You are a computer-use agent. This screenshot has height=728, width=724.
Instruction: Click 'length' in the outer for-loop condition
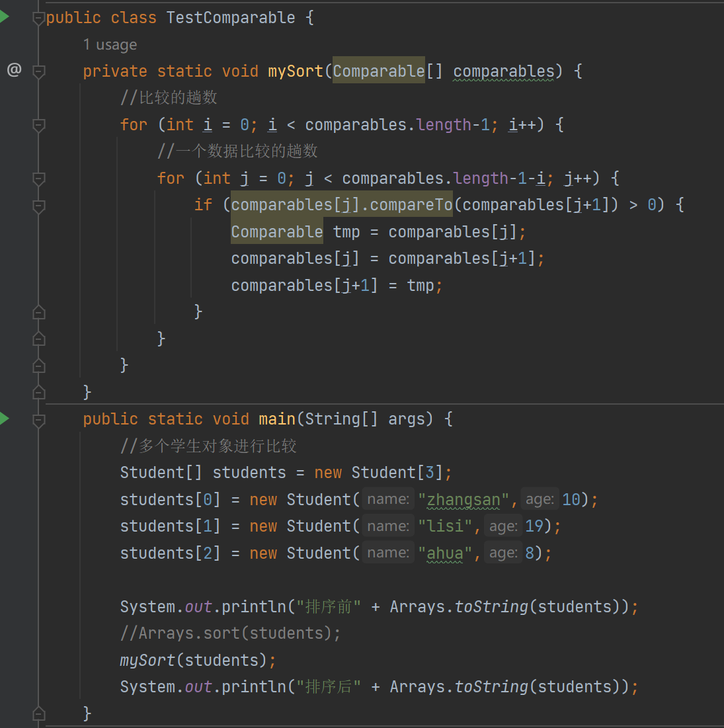pyautogui.click(x=444, y=124)
